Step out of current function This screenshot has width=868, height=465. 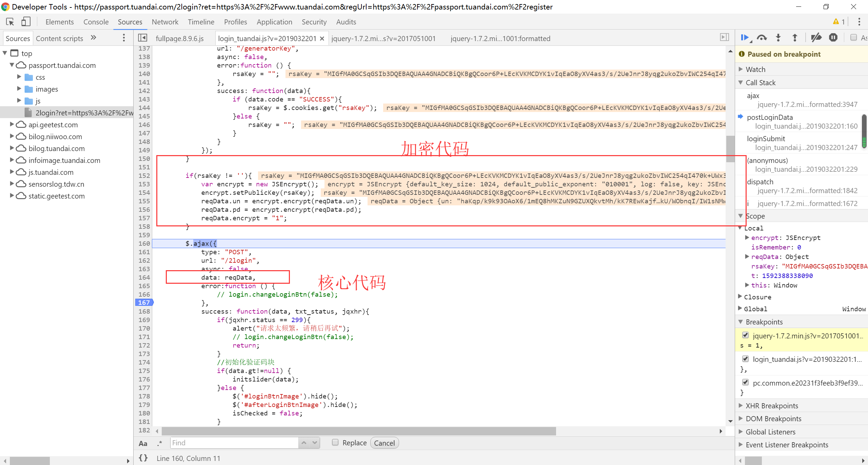pos(794,38)
